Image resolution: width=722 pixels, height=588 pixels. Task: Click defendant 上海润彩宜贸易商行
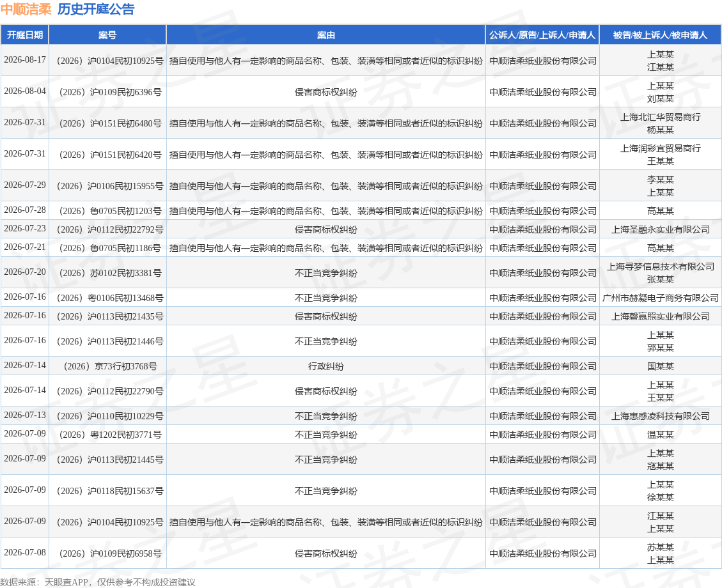click(x=661, y=148)
